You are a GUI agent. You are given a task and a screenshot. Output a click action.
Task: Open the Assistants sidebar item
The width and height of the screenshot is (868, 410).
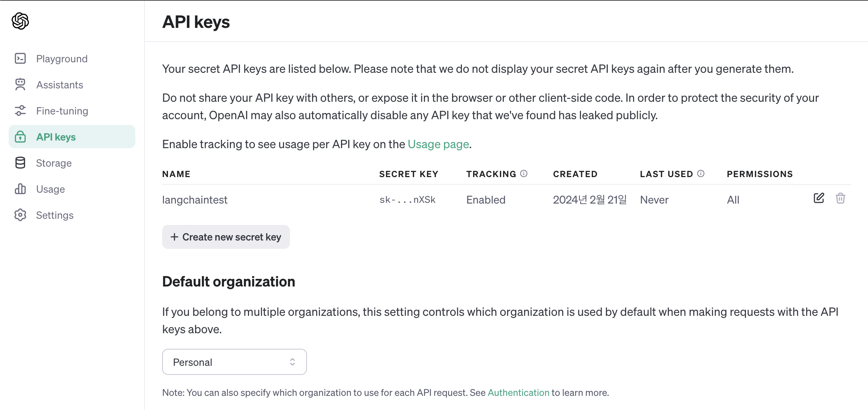click(x=60, y=85)
